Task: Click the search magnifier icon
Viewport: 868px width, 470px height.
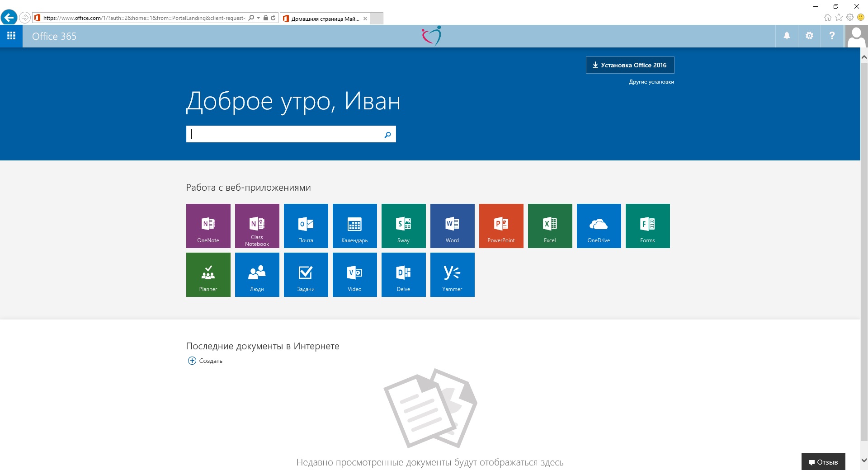Action: 387,134
